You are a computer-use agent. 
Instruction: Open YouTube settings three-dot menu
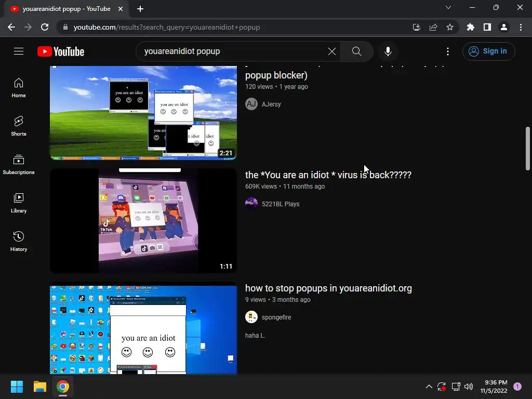(448, 51)
